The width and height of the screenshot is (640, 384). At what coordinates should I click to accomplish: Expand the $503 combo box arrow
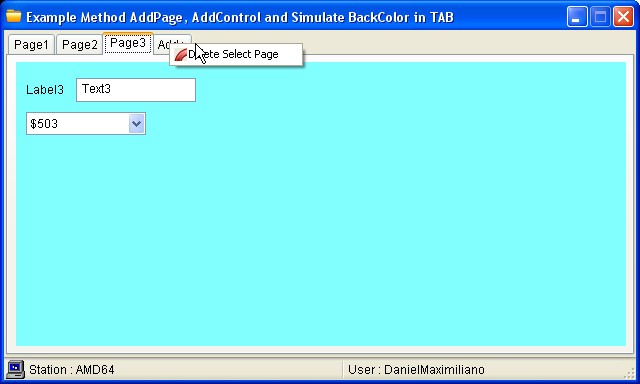[x=136, y=124]
